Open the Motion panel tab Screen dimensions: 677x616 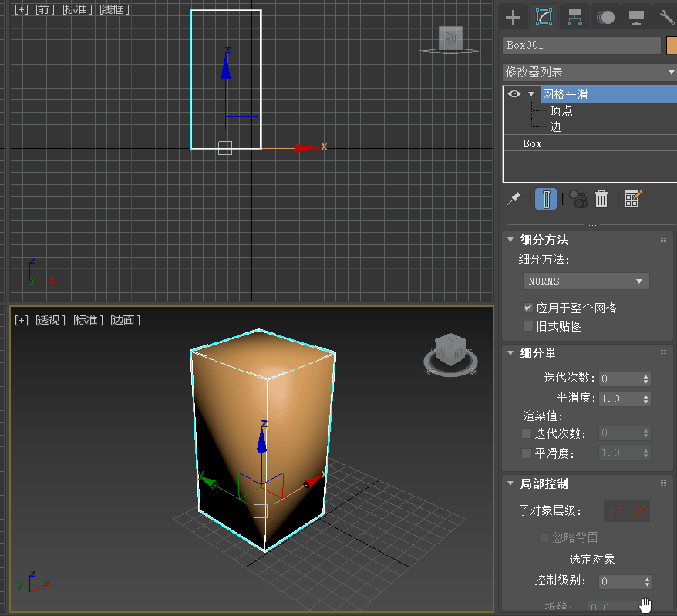605,17
